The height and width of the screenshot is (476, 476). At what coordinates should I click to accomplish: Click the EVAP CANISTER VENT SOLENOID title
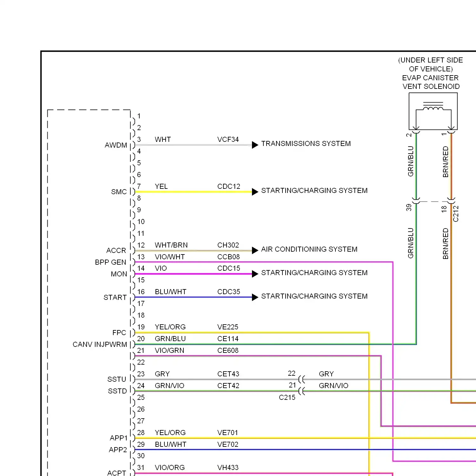pos(431,82)
